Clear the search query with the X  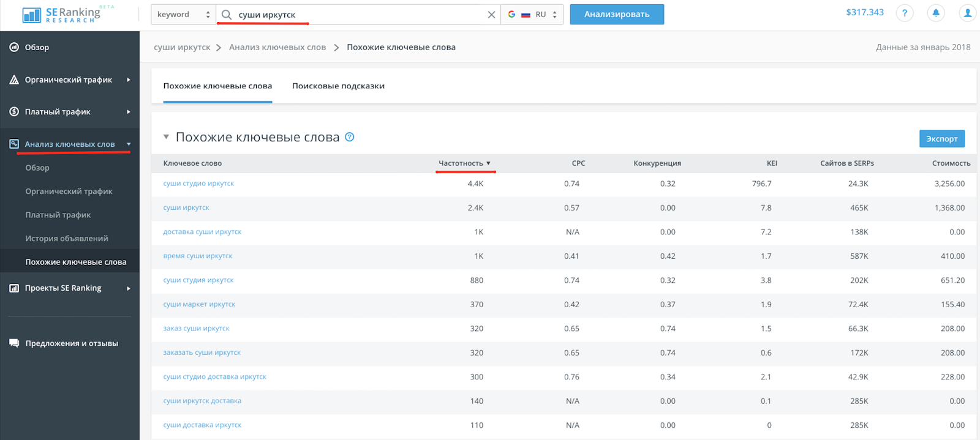click(491, 15)
